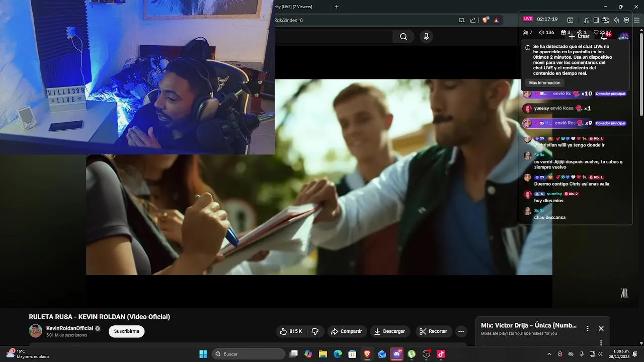Open TikTok app from the taskbar
This screenshot has width=644, height=362.
tap(441, 354)
